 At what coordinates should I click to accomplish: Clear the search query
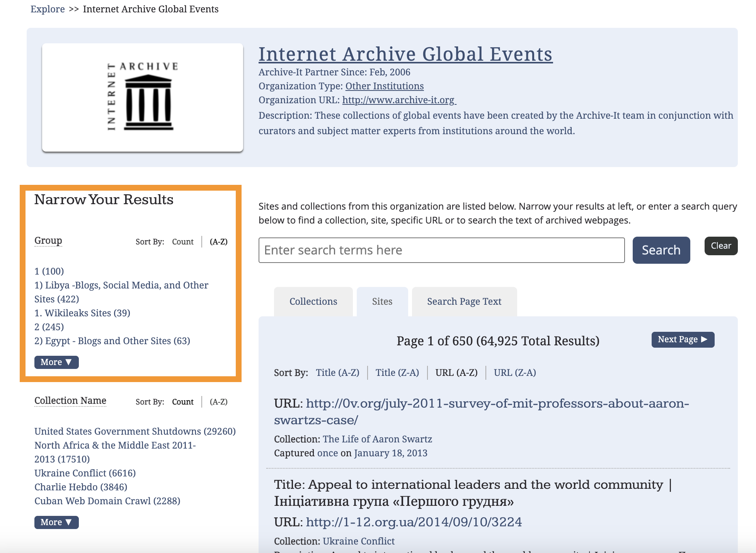(x=720, y=246)
